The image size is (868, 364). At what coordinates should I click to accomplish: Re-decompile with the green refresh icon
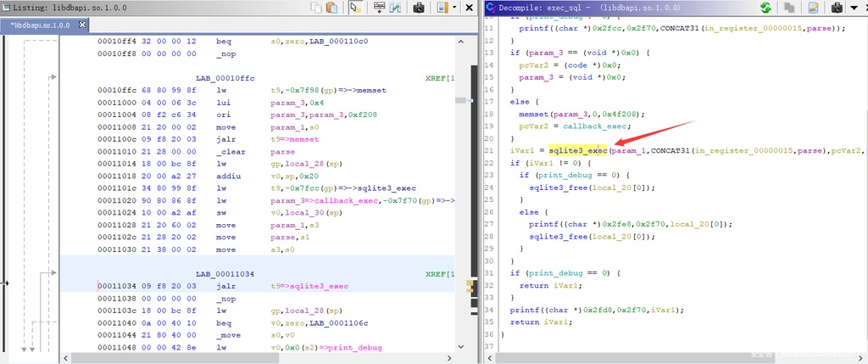pyautogui.click(x=765, y=8)
